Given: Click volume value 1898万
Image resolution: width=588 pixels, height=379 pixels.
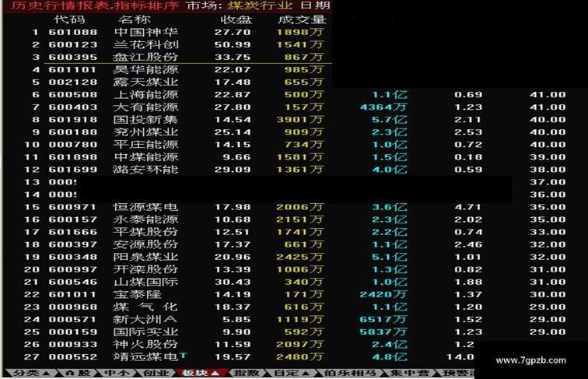Looking at the screenshot, I should tap(299, 32).
